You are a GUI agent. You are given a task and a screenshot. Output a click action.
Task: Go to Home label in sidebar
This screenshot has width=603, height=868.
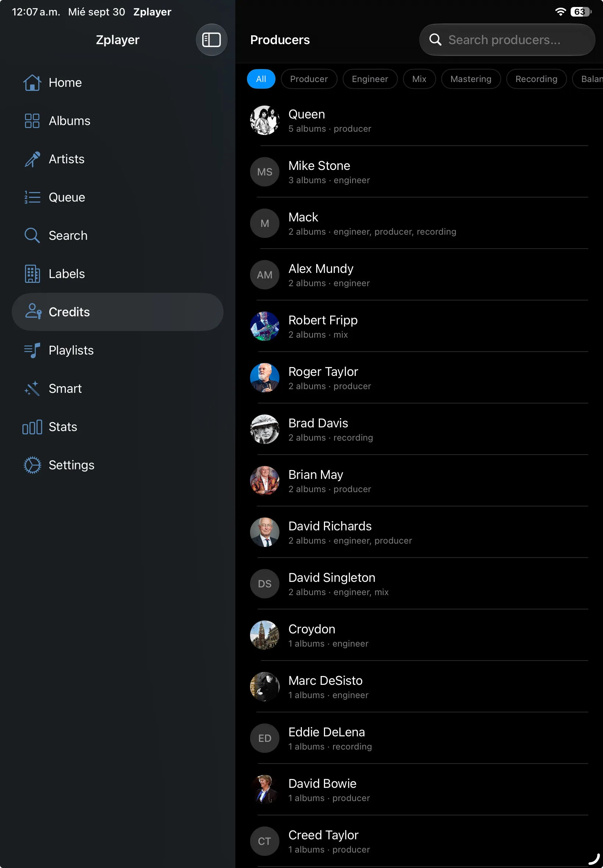click(65, 82)
